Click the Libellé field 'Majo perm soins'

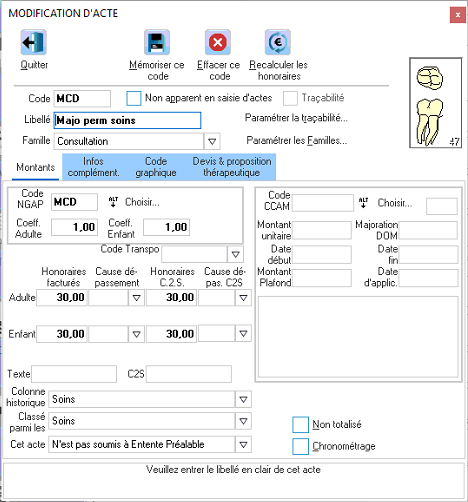coord(127,120)
